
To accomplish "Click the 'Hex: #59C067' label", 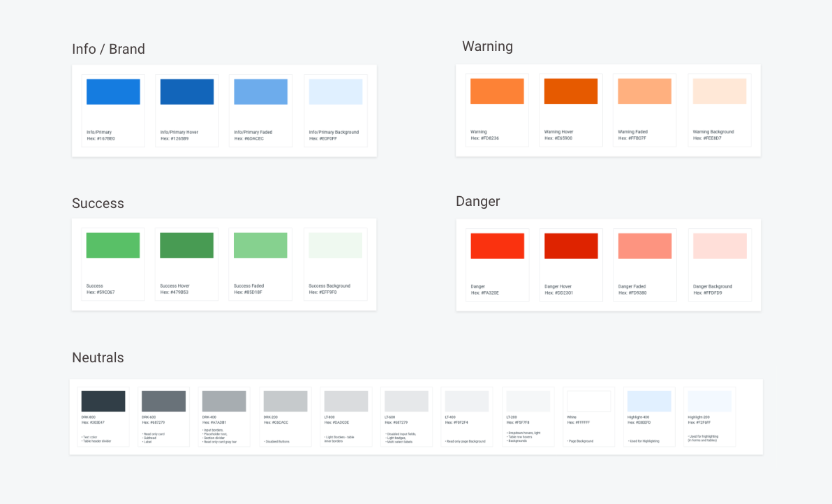I will [101, 292].
